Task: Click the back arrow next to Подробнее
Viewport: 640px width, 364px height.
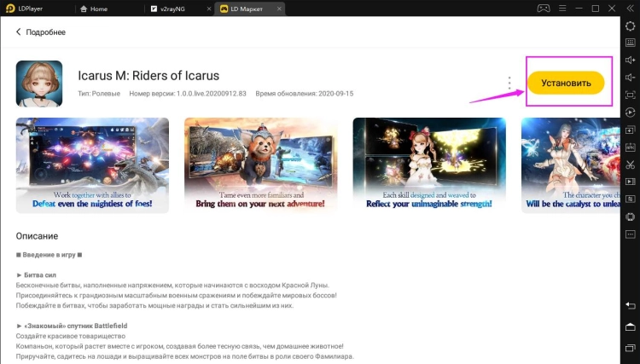Action: pos(19,32)
